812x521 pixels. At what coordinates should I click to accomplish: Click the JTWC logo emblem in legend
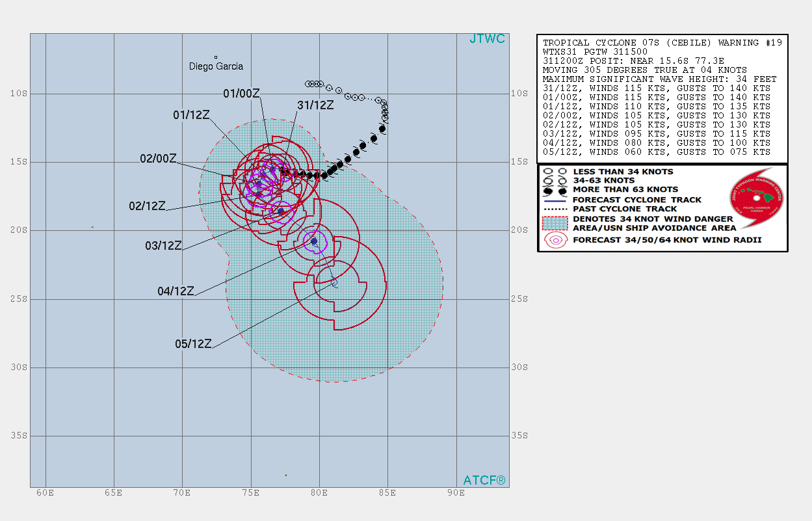[x=757, y=197]
